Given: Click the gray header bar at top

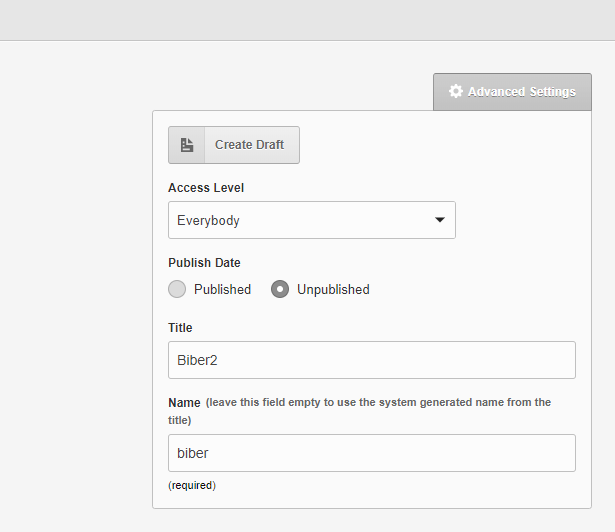Looking at the screenshot, I should [x=308, y=20].
